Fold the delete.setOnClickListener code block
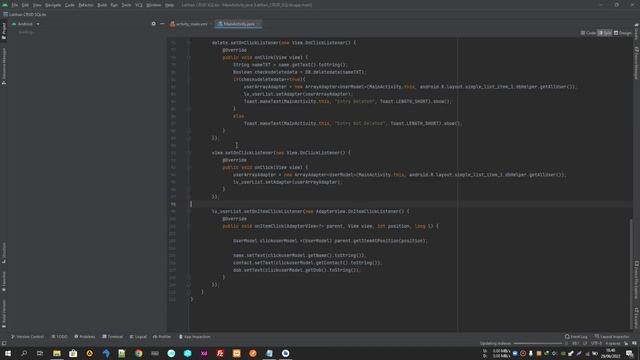The image size is (640, 360). 189,42
